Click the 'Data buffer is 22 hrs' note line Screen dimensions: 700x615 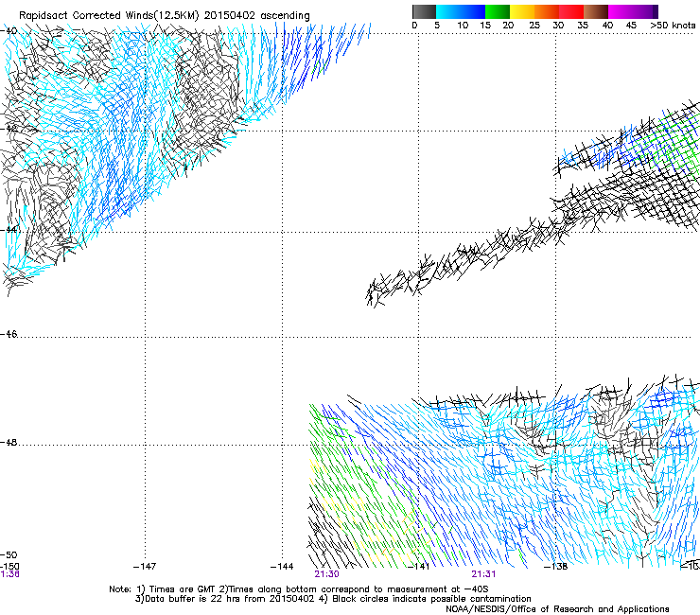(x=333, y=599)
